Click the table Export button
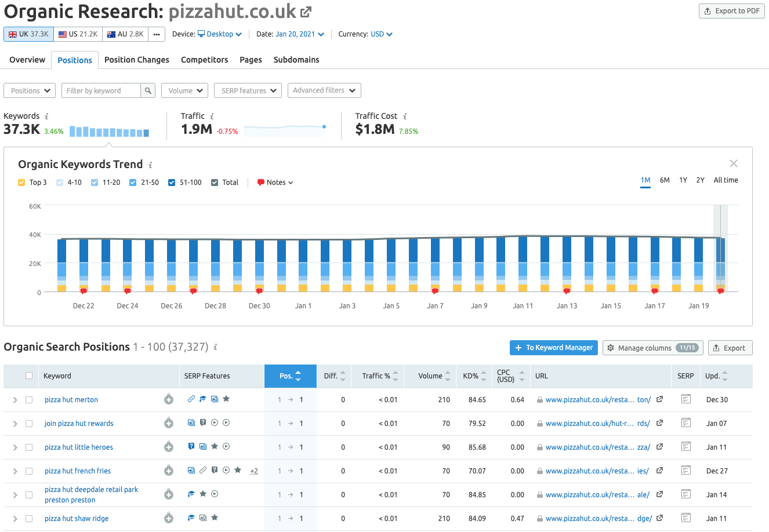Screen dimensions: 769x532 (730, 348)
